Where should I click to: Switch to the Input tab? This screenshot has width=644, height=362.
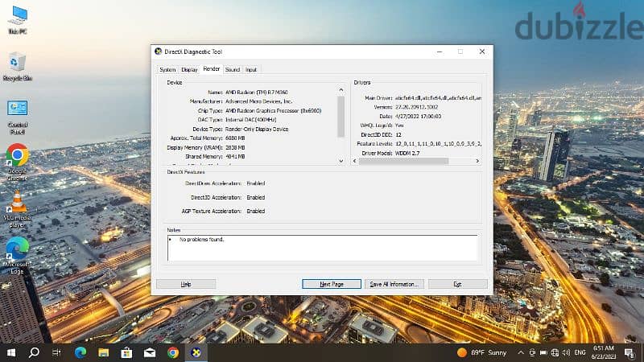[x=251, y=70]
